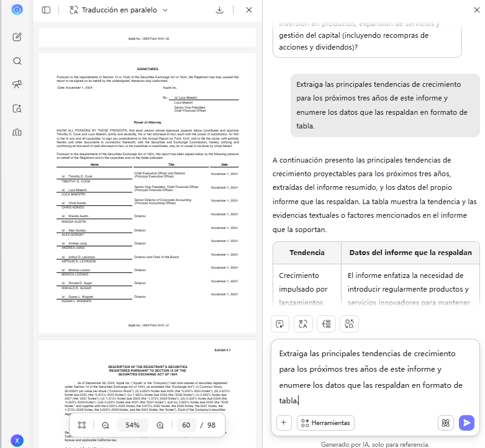Click the translation icon beside Traducción en paralelo

tap(74, 10)
